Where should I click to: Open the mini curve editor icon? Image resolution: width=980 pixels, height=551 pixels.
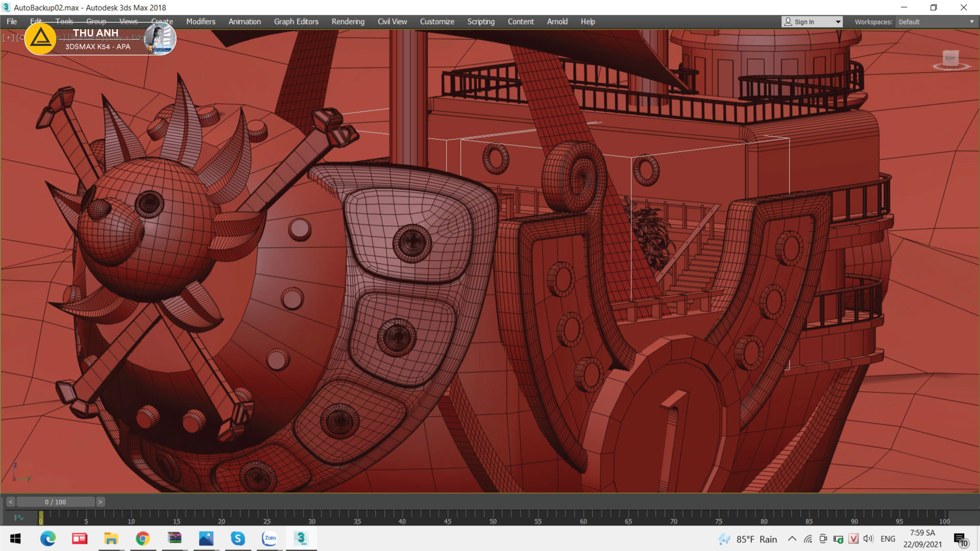[x=19, y=517]
